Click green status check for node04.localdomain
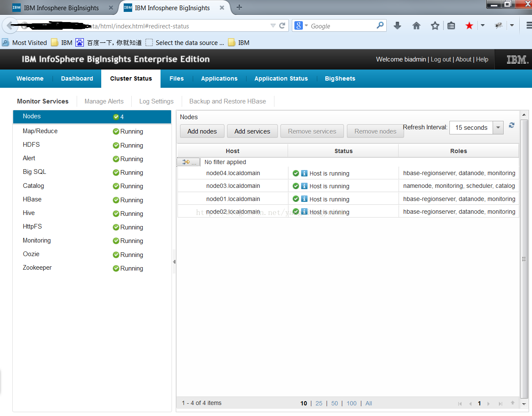532x416 pixels. tap(296, 173)
